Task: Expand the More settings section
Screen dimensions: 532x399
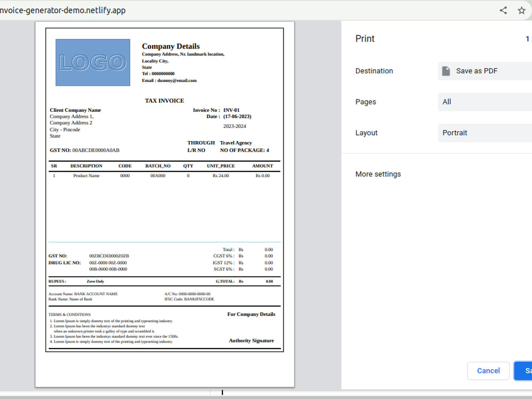Action: (378, 174)
